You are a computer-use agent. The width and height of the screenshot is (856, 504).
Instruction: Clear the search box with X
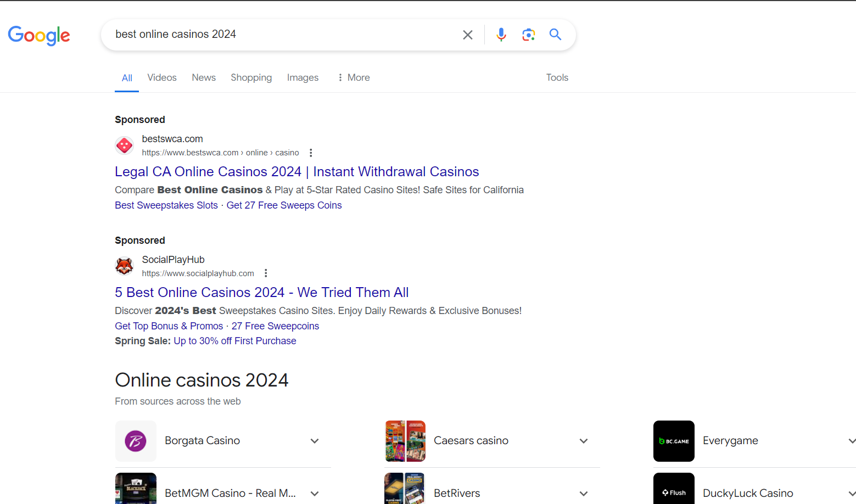[468, 35]
